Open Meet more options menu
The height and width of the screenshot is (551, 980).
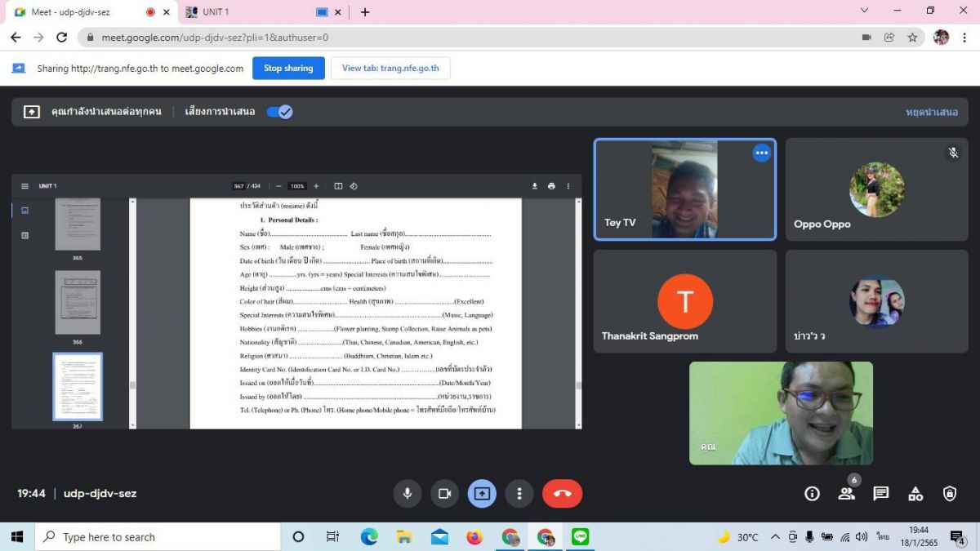519,494
